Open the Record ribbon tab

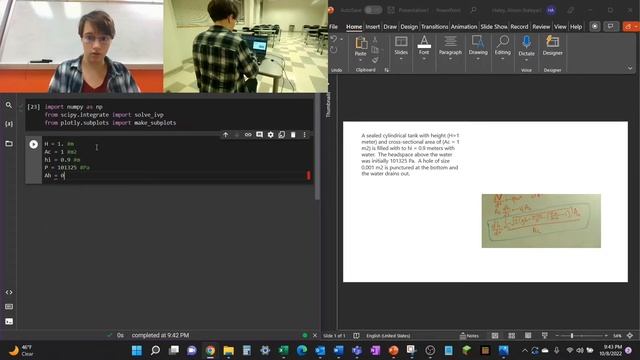(x=519, y=27)
